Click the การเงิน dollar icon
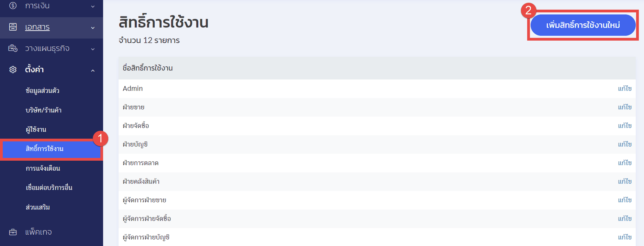Viewport: 644px width, 246px height. (x=13, y=6)
